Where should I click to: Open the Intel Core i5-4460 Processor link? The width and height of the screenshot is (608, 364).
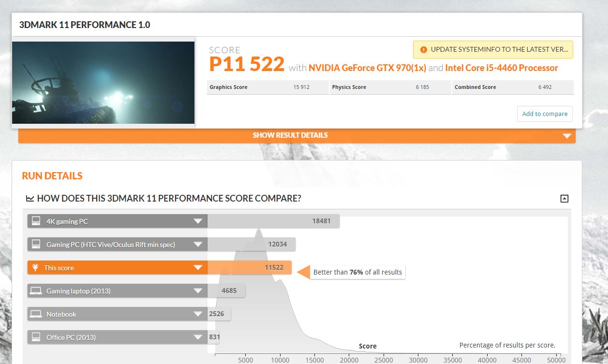click(502, 68)
